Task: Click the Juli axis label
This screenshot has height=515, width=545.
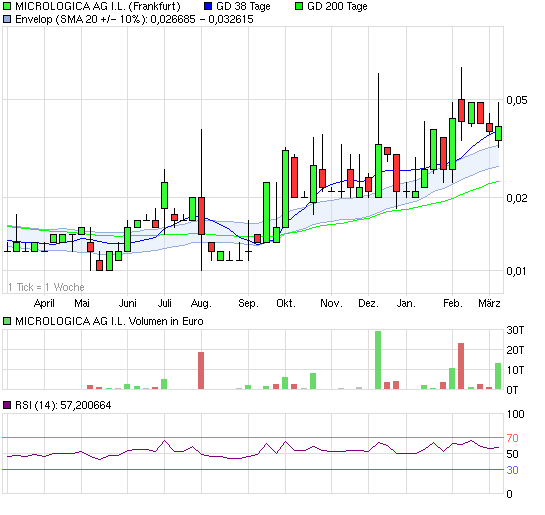Action: (164, 303)
